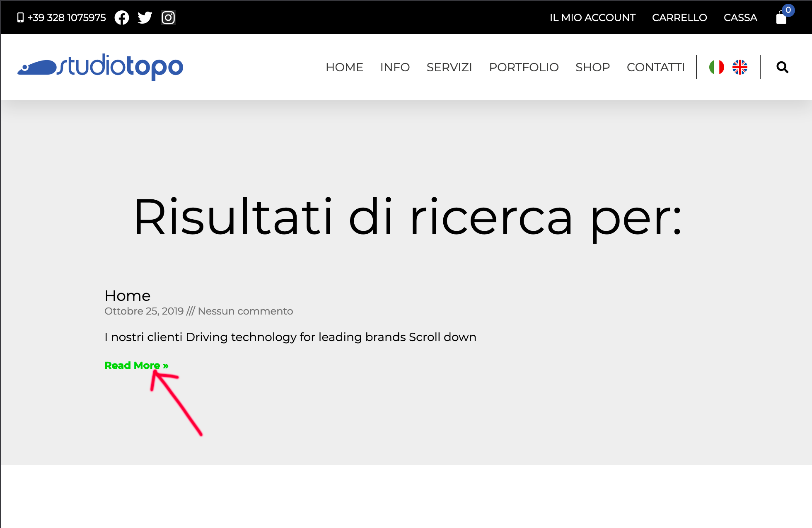Open CONTATTI menu item
Image resolution: width=812 pixels, height=528 pixels.
pos(655,67)
